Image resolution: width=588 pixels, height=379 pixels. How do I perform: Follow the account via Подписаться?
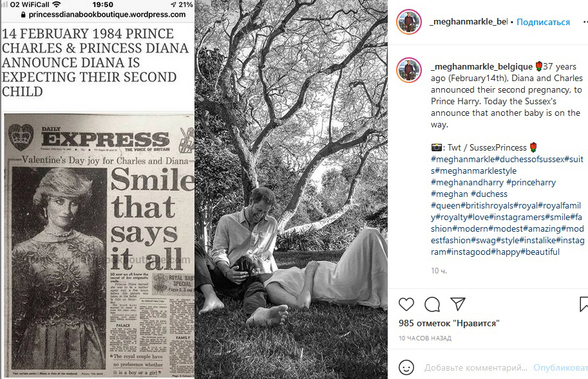(x=543, y=22)
